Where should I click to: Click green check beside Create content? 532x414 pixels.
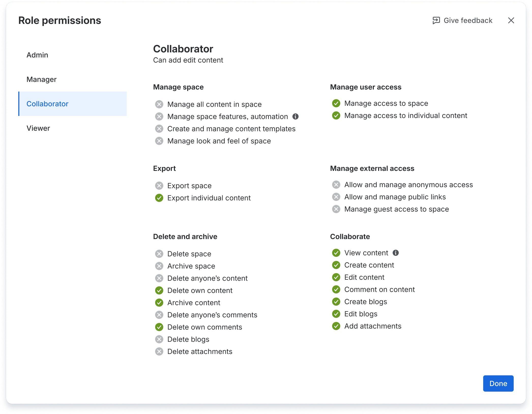[336, 265]
